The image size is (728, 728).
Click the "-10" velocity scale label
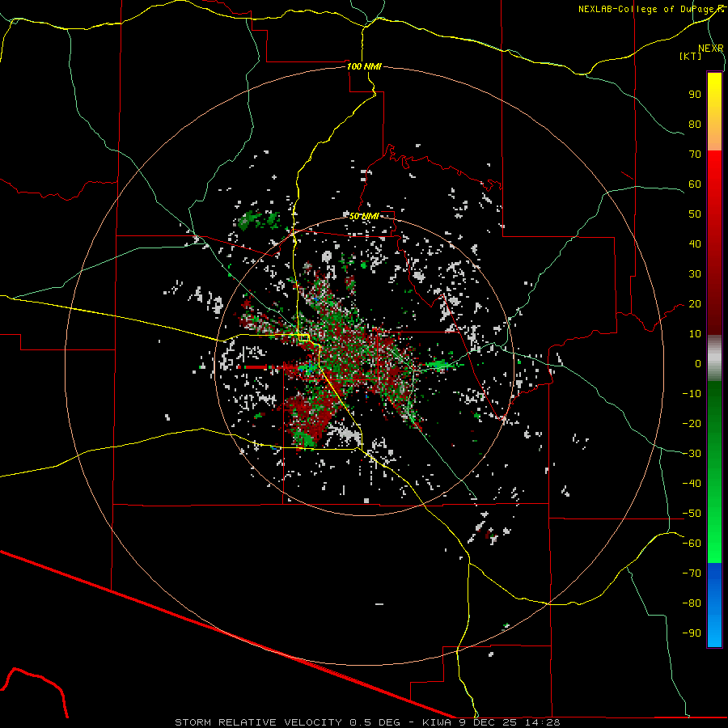click(x=692, y=394)
